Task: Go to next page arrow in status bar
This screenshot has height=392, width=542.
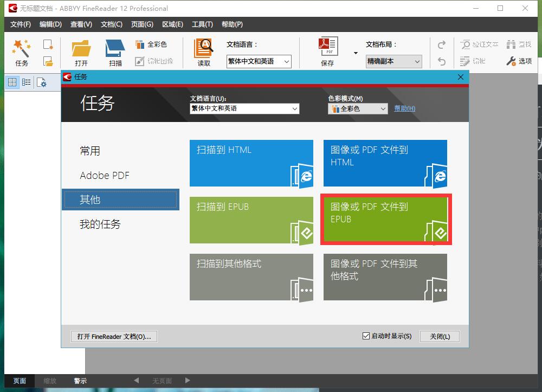Action: 188,381
